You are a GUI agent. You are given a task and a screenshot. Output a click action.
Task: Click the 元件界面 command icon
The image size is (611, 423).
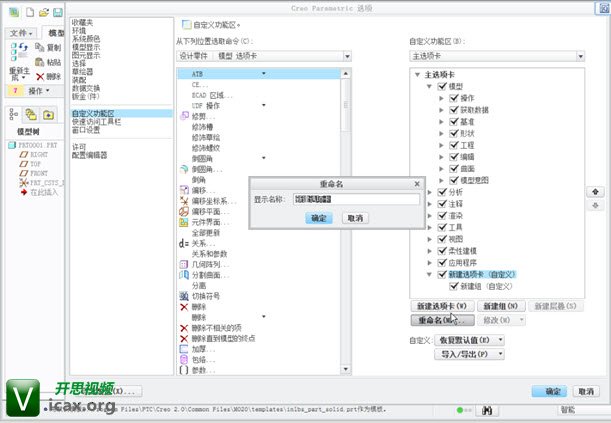(x=184, y=222)
